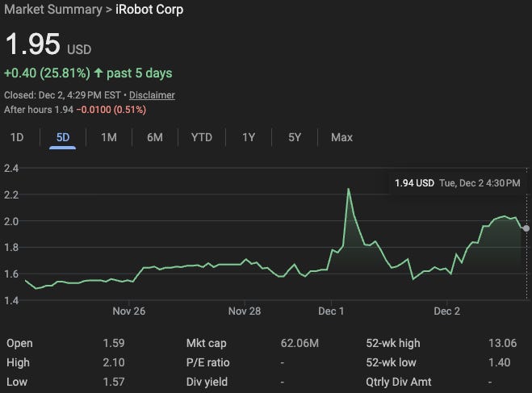This screenshot has width=532, height=393.
Task: Click the Mkt cap value 62.06M
Action: [x=300, y=343]
